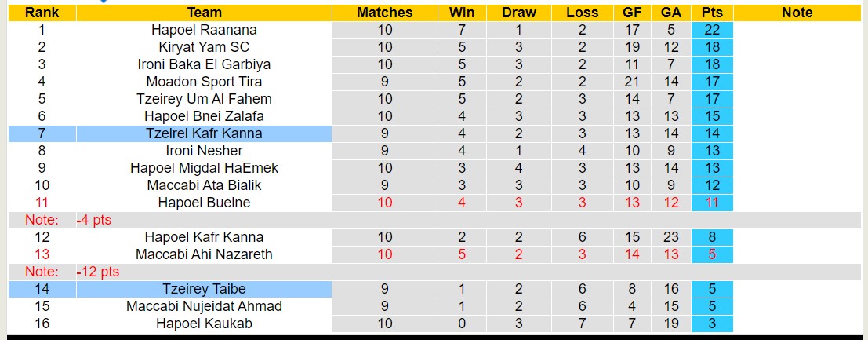
Task: Select the Note column header
Action: 797,13
